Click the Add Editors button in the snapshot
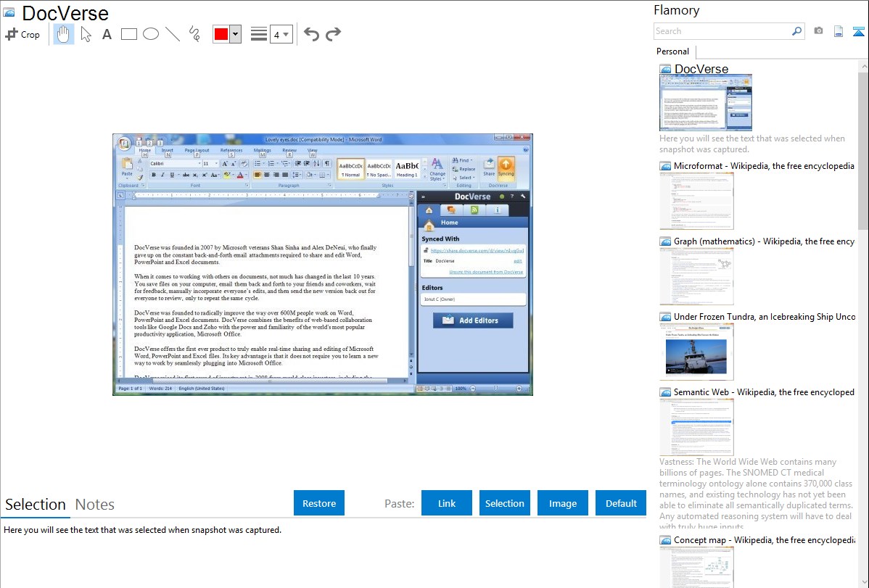The width and height of the screenshot is (869, 588). pos(473,320)
